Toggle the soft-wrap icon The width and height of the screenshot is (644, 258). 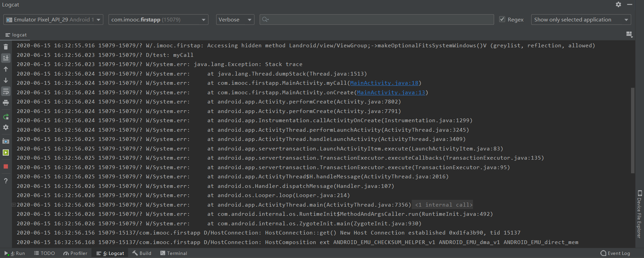point(6,91)
